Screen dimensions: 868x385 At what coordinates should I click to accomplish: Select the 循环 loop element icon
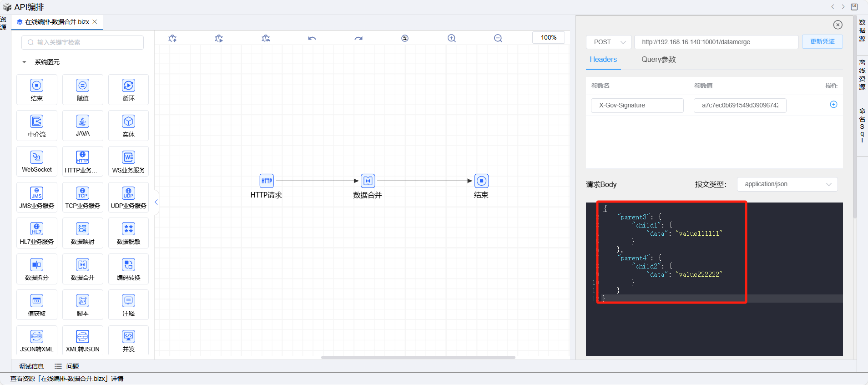click(x=128, y=86)
